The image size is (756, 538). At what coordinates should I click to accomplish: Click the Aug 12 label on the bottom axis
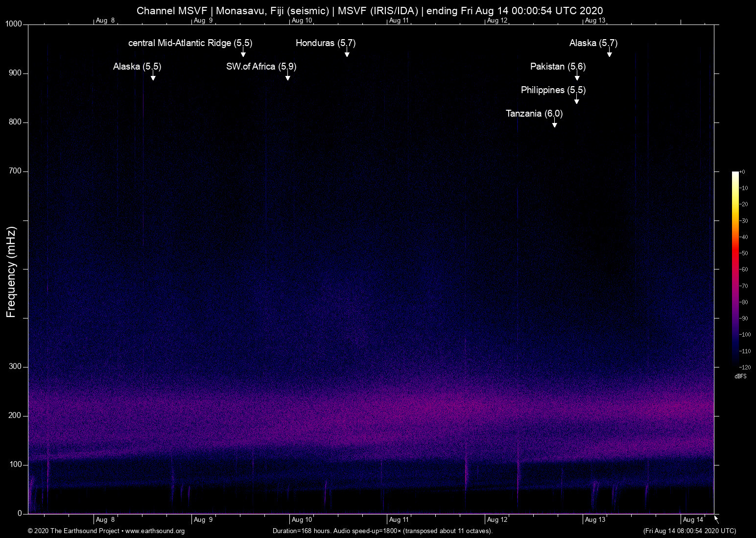497,519
